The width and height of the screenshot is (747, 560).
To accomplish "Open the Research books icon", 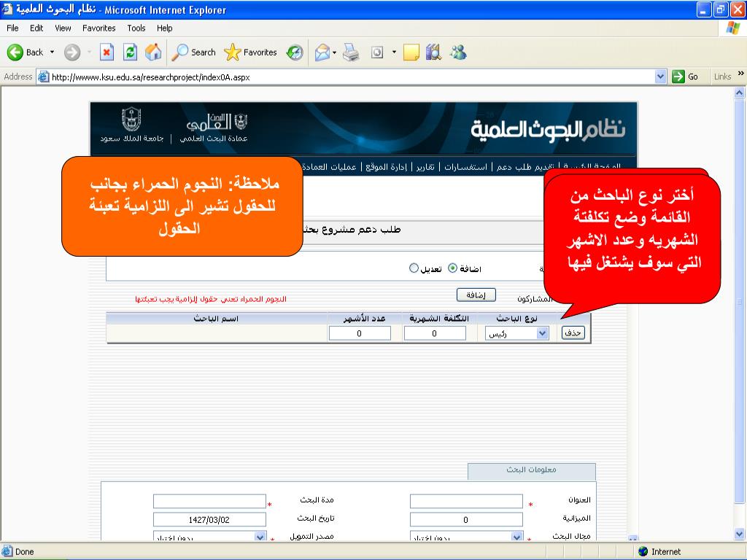I will (433, 52).
